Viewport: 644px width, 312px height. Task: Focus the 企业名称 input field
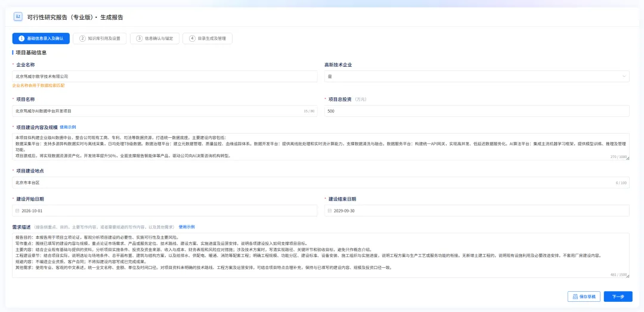[165, 76]
